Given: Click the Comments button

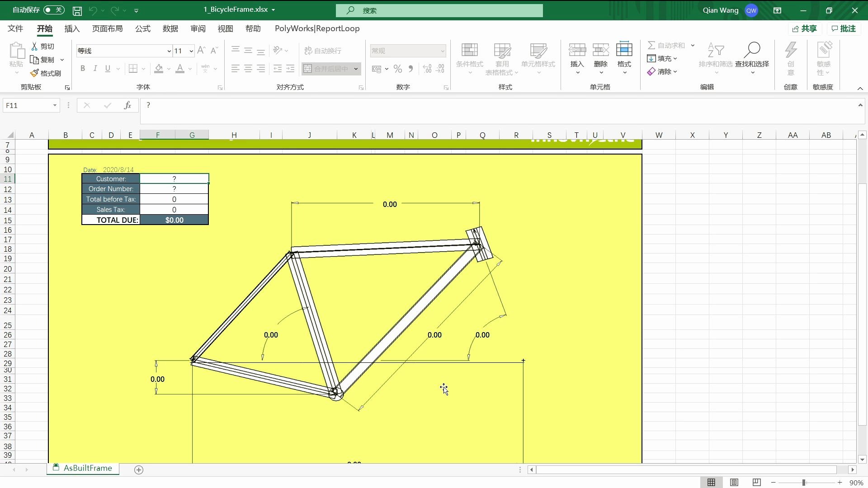Looking at the screenshot, I should (844, 28).
